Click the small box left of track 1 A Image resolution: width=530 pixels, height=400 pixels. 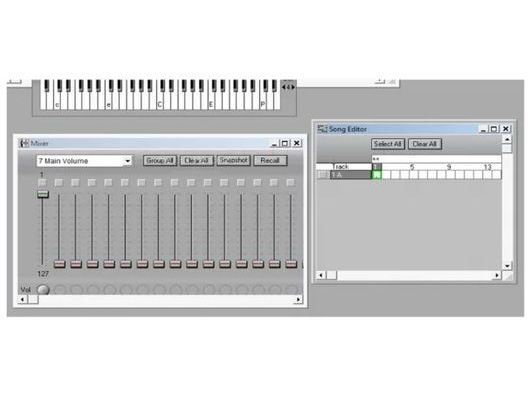coord(324,175)
